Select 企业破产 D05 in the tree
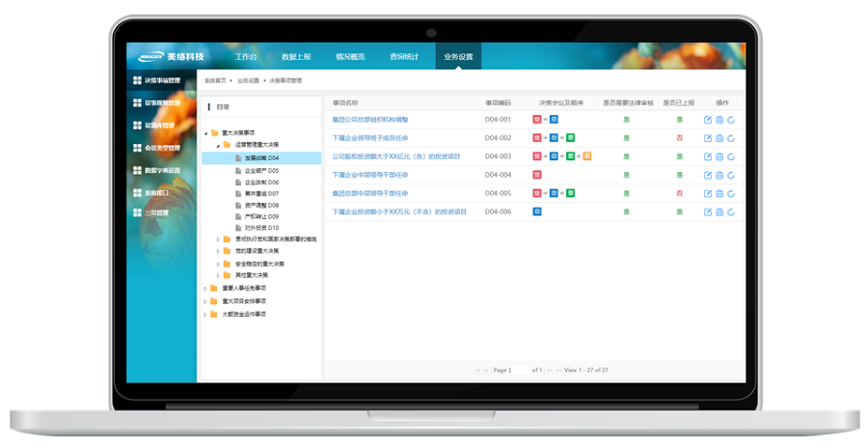 coord(260,170)
